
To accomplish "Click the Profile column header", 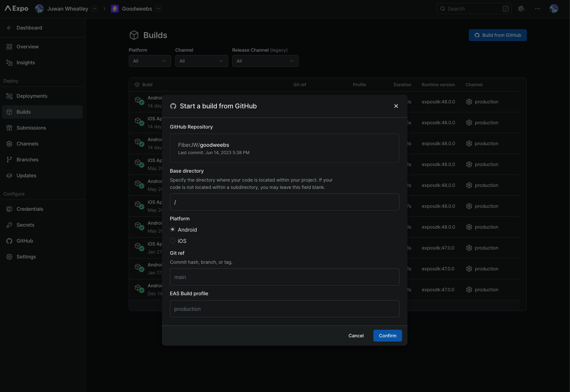I will (x=359, y=85).
